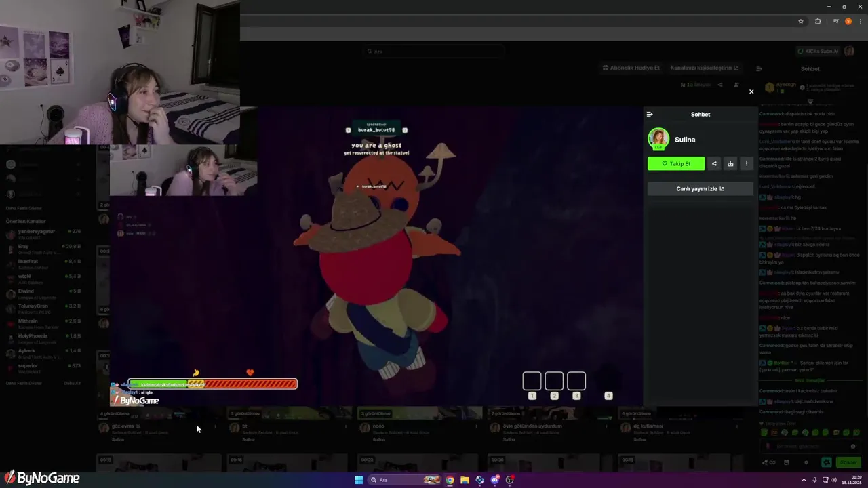
Task: Open recommended channel Eray
Action: [43, 249]
